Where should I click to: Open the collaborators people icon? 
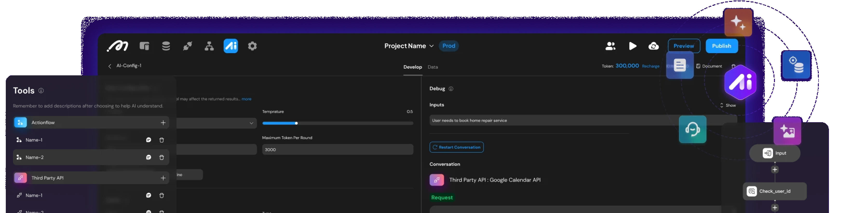click(x=610, y=46)
